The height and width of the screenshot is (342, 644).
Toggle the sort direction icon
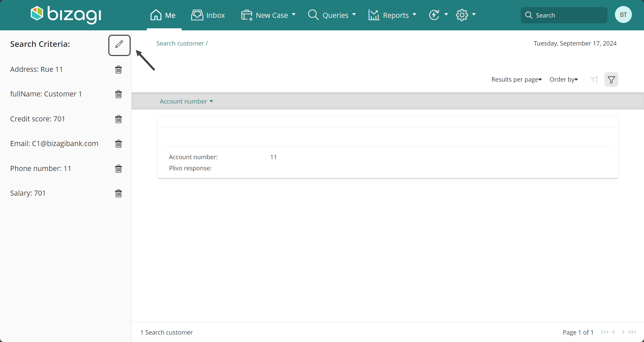pos(594,80)
